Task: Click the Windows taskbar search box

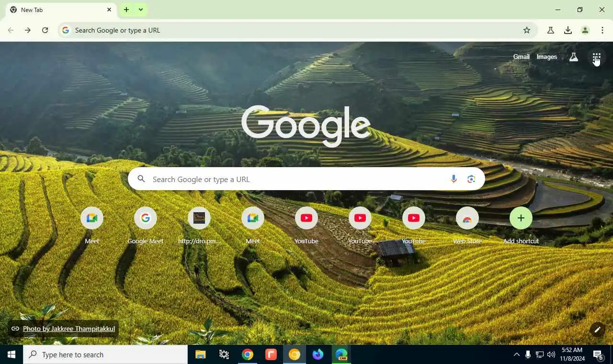Action: point(105,354)
